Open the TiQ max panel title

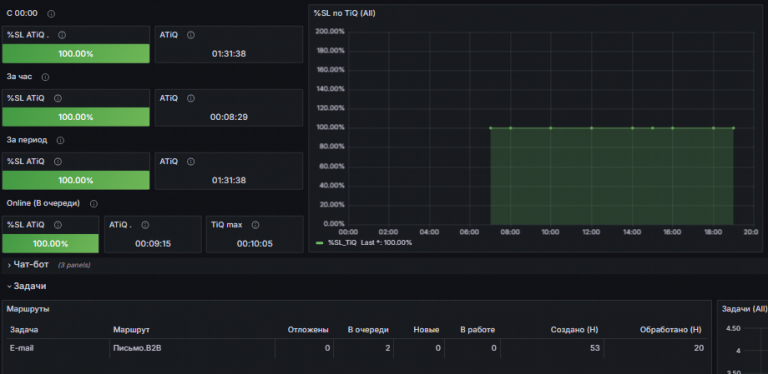227,225
